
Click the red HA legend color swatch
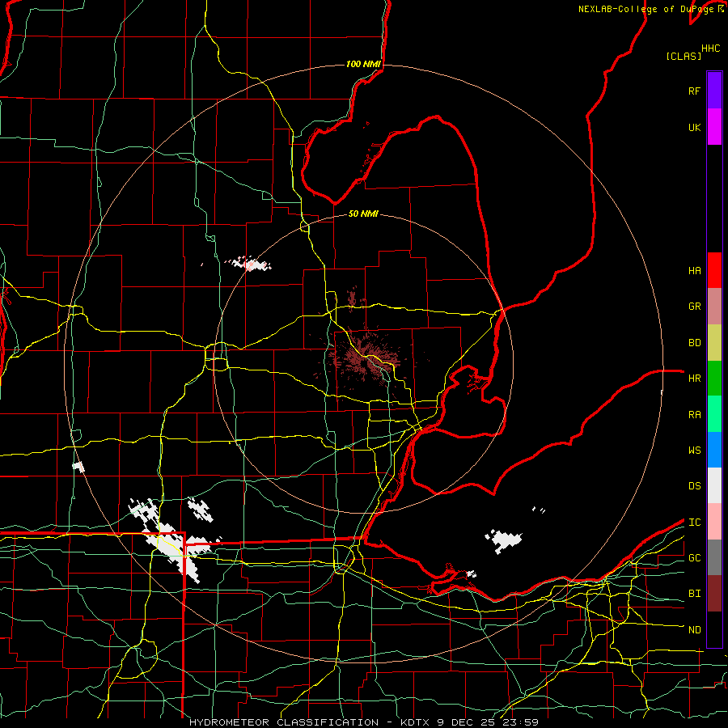pos(714,270)
